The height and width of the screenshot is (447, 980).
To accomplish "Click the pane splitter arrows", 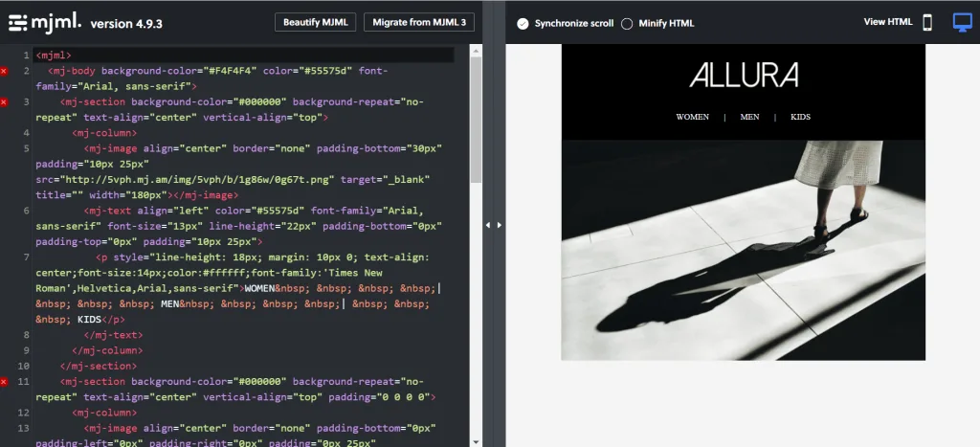I will [495, 225].
